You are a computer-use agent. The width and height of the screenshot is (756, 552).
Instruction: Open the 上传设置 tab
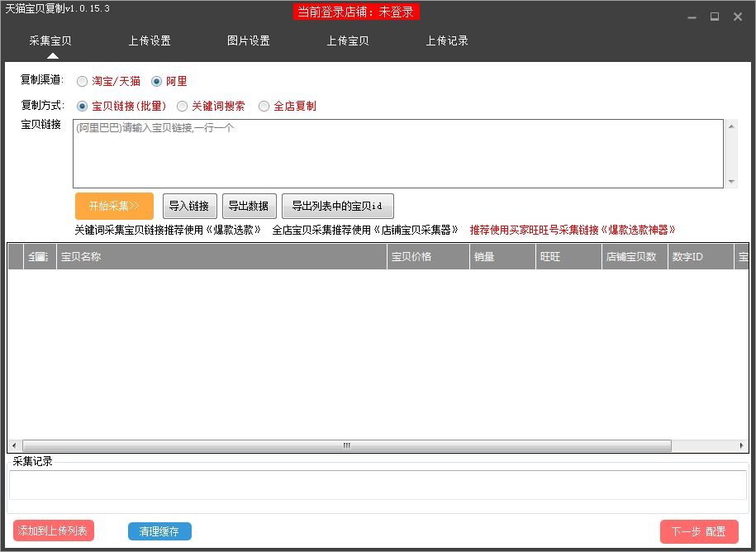pos(150,41)
